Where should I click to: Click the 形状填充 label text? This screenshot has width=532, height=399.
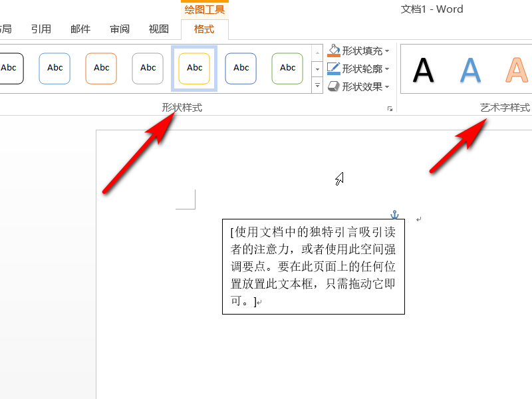[362, 51]
